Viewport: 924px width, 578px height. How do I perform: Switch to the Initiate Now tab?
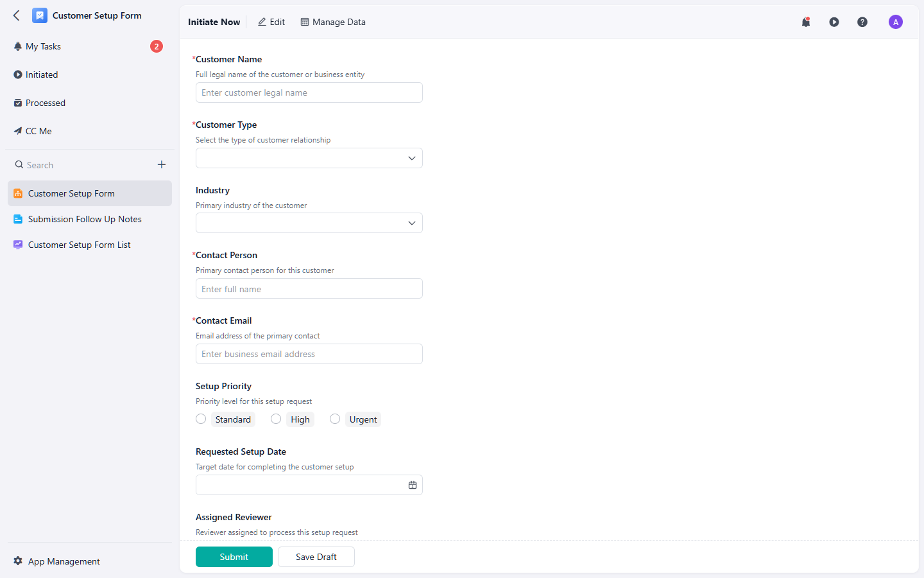pyautogui.click(x=214, y=22)
